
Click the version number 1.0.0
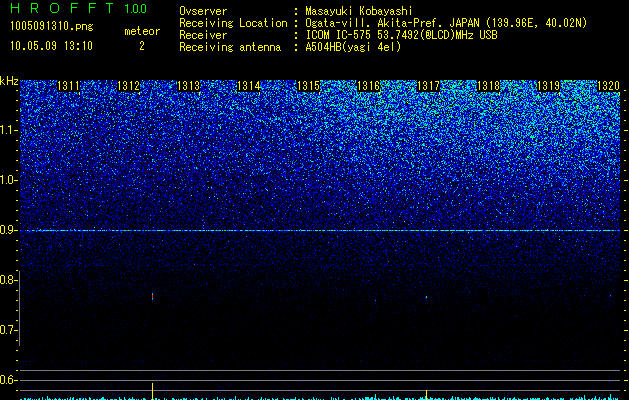click(x=136, y=9)
